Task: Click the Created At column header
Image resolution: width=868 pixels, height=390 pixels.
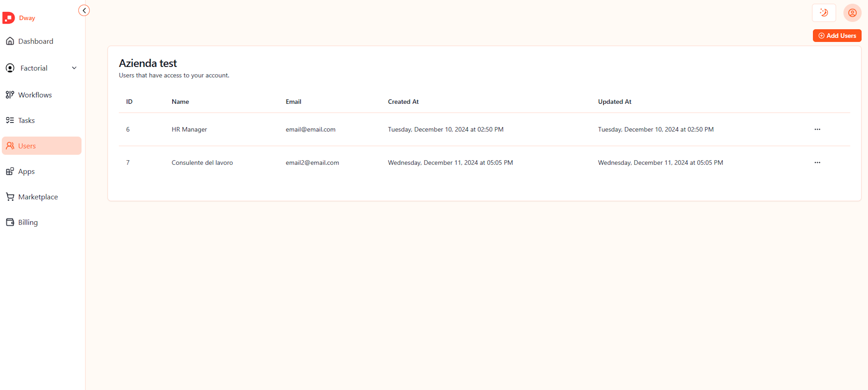Action: click(x=403, y=102)
